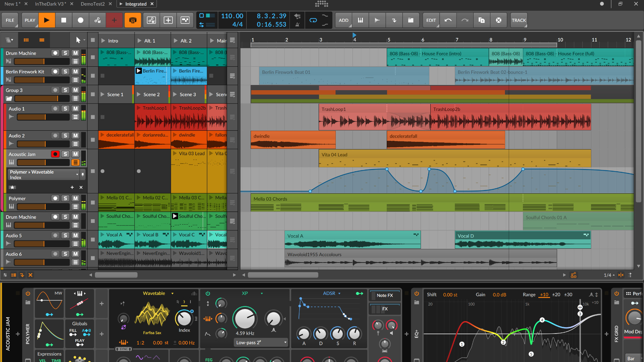Select the pointer tool in track header

coord(78,40)
